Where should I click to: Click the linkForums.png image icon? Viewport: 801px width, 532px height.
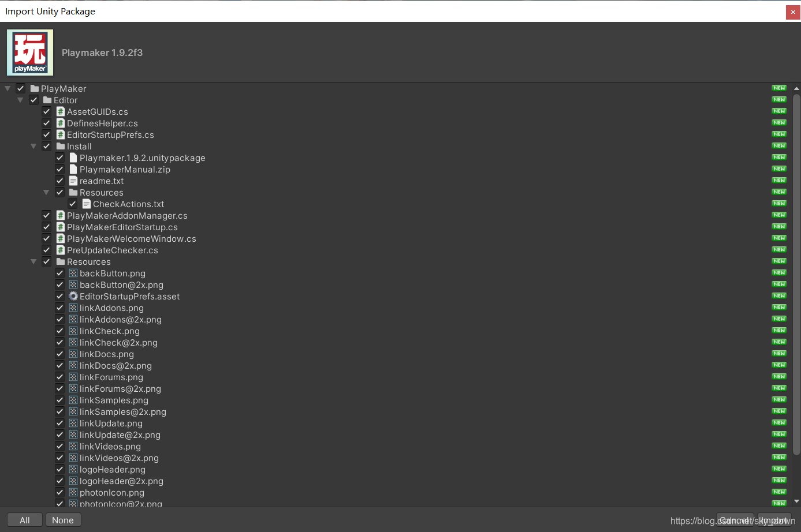point(73,377)
